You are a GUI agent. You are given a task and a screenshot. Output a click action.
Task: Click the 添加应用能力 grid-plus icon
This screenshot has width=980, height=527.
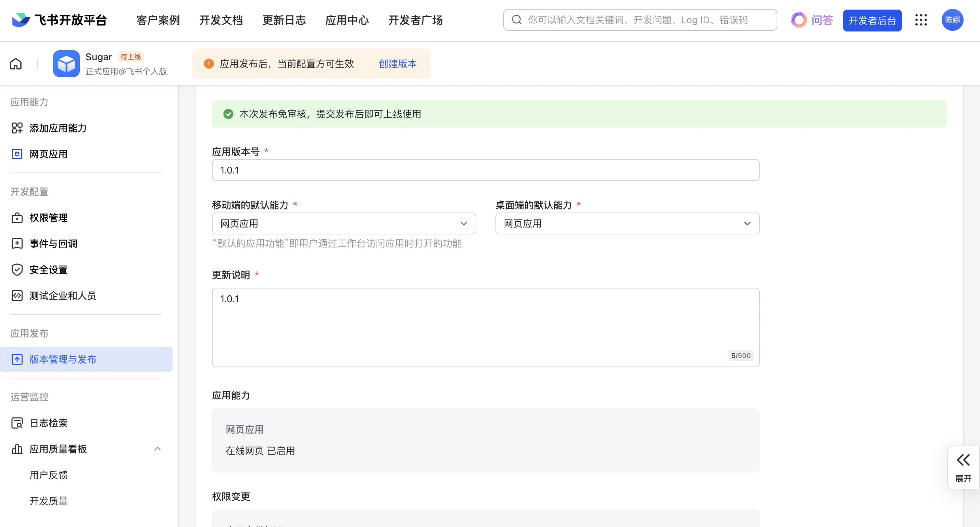[x=17, y=128]
